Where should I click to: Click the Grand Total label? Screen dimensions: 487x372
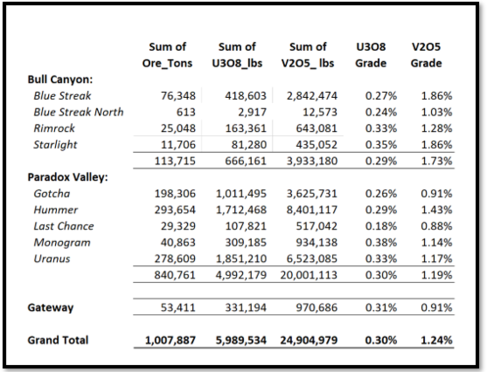58,340
